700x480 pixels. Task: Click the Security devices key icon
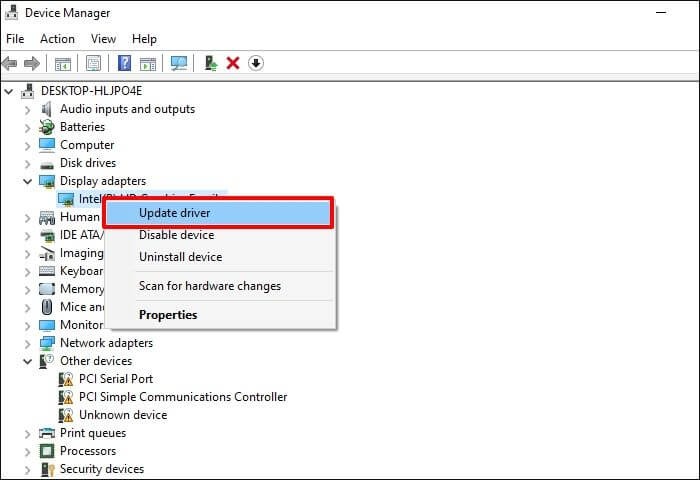(x=47, y=469)
